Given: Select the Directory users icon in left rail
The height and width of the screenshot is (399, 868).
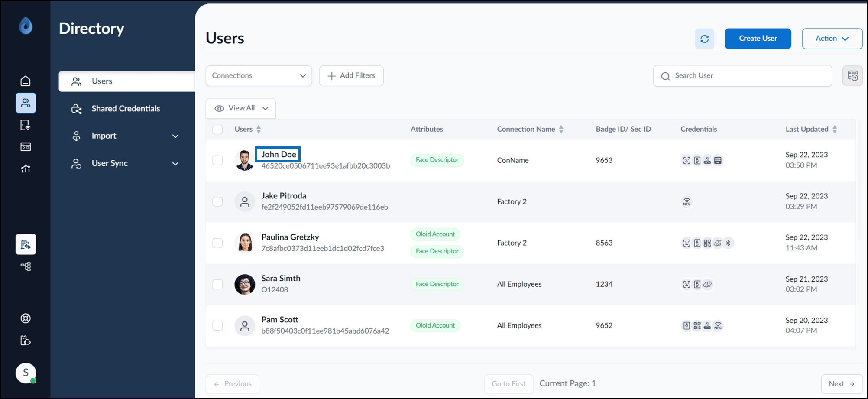Looking at the screenshot, I should click(26, 103).
